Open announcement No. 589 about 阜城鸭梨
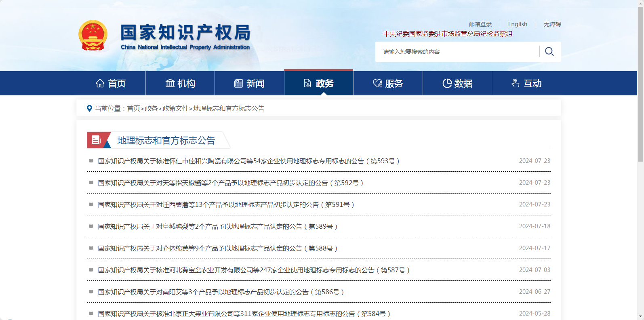The width and height of the screenshot is (644, 320). coord(217,226)
